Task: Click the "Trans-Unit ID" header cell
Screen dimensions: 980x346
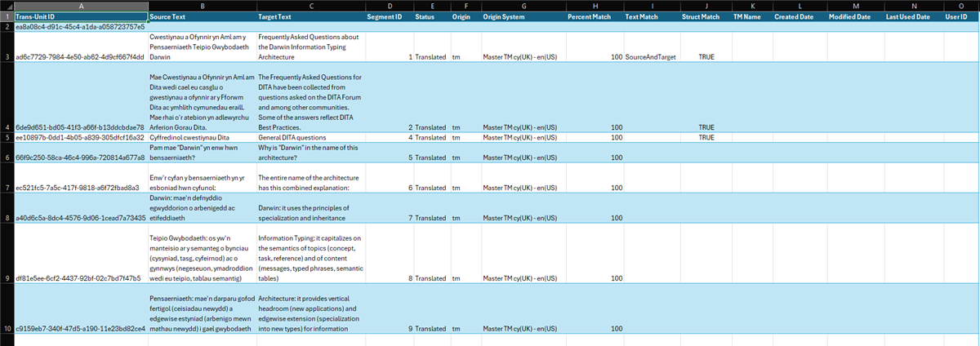Action: coord(81,16)
